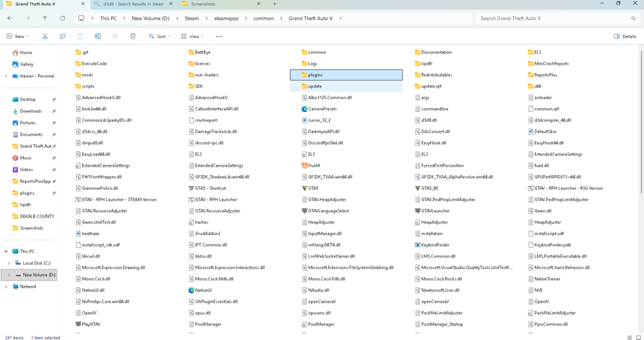This screenshot has width=644, height=340.
Task: Go back with the Back arrow
Action: click(10, 18)
